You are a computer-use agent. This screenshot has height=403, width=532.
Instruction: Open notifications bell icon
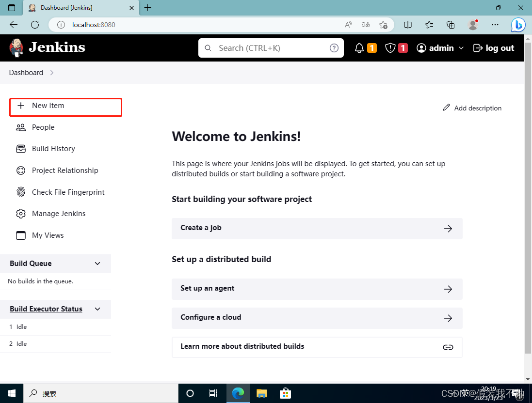359,48
